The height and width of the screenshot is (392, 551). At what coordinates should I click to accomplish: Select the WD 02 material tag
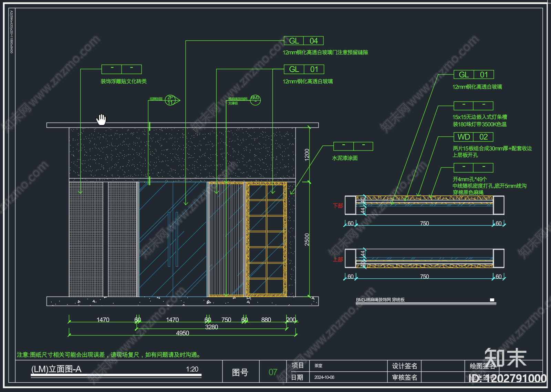(x=473, y=137)
